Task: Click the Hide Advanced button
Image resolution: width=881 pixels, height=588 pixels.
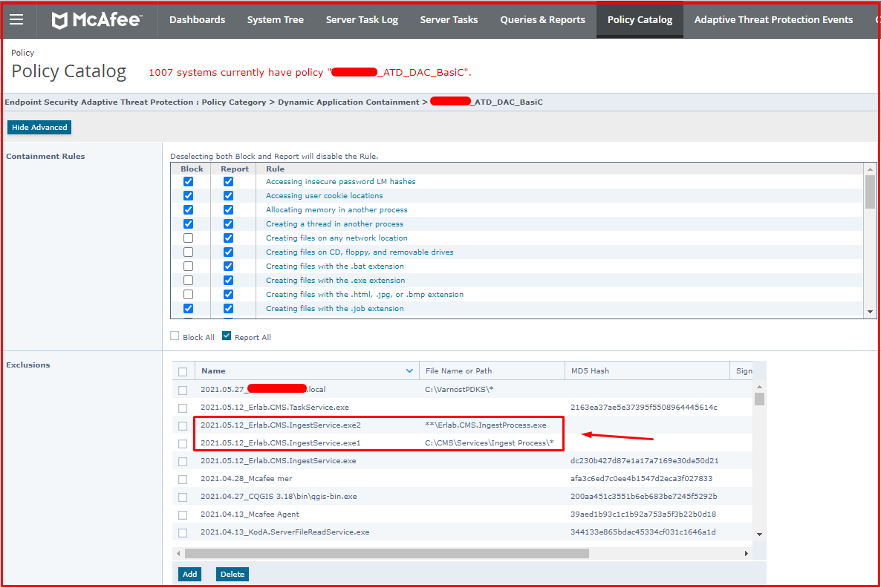Action: pyautogui.click(x=39, y=128)
